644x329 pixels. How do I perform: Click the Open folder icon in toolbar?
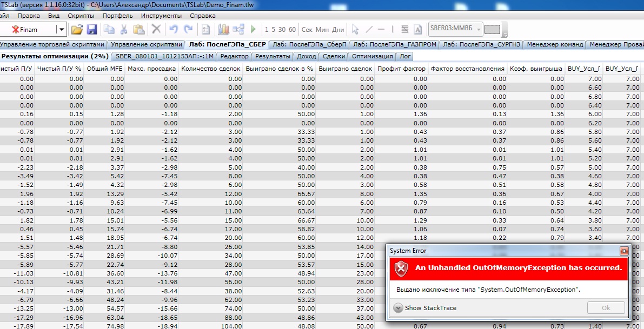tap(77, 30)
